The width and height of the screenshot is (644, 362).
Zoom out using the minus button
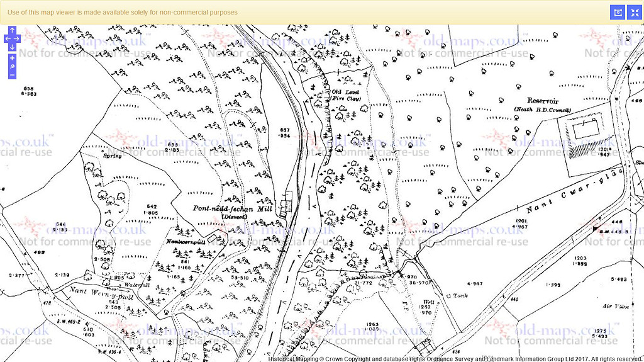13,75
